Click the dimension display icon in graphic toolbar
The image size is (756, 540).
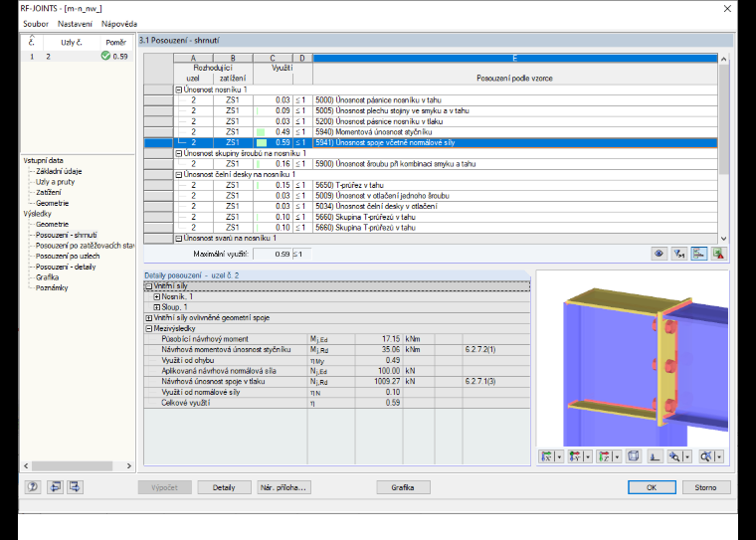click(x=655, y=456)
